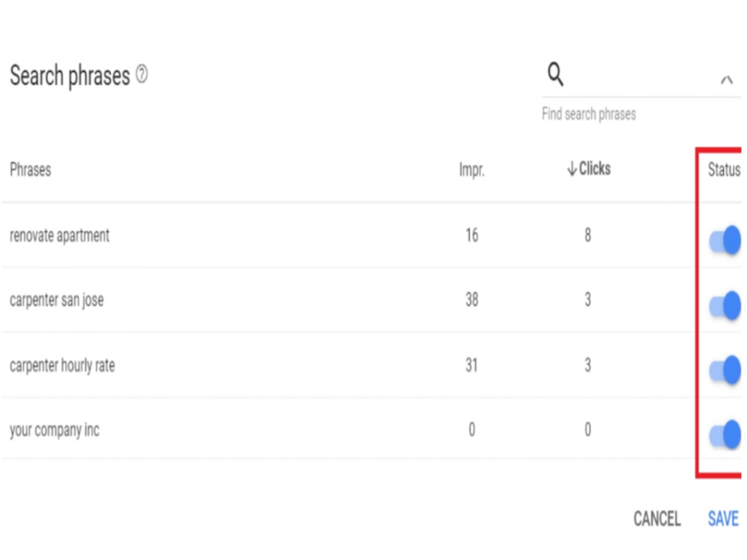The width and height of the screenshot is (747, 560).
Task: Sort by the Impr. column header
Action: [471, 169]
